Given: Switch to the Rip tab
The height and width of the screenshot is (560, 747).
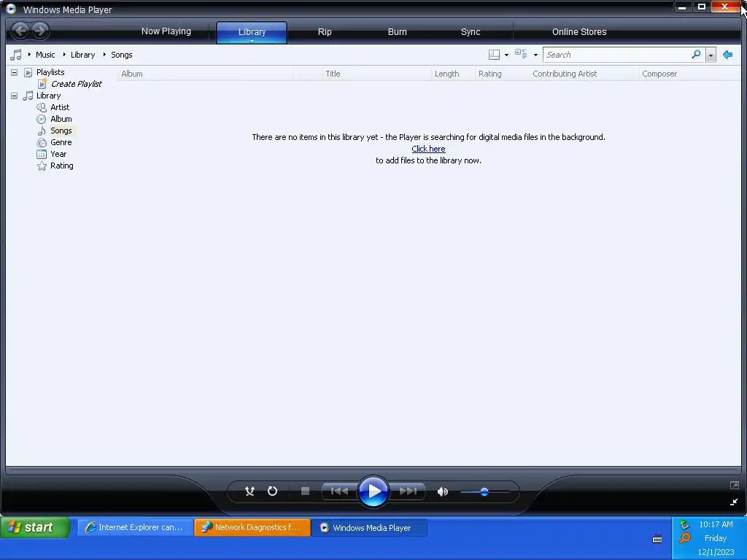Looking at the screenshot, I should pos(325,32).
